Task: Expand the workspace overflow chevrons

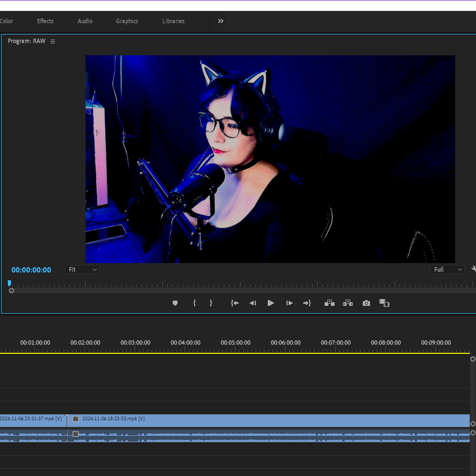Action: (x=221, y=21)
